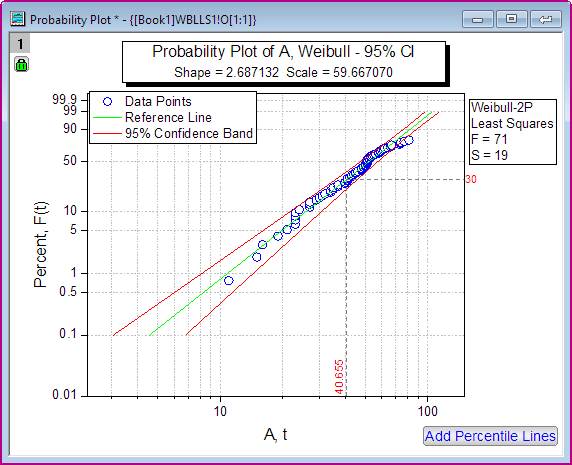Select the Y axis title Percent, F(t)
Image resolution: width=572 pixels, height=465 pixels.
40,245
